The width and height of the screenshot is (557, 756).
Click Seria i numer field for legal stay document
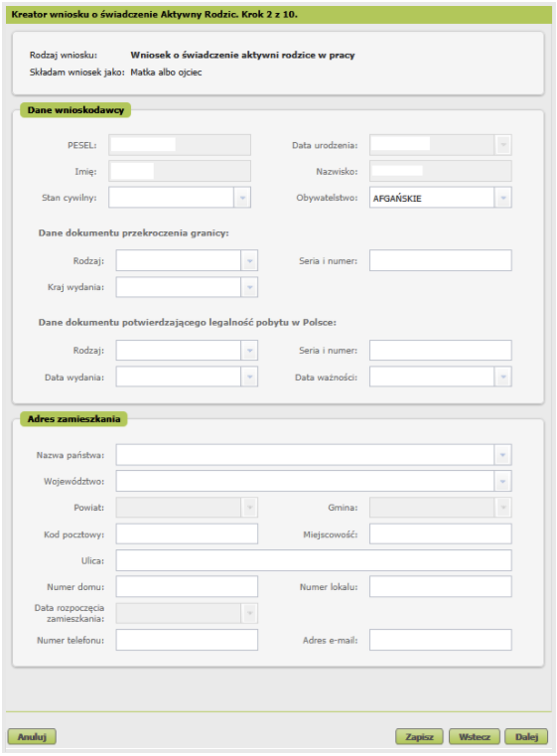(x=441, y=351)
